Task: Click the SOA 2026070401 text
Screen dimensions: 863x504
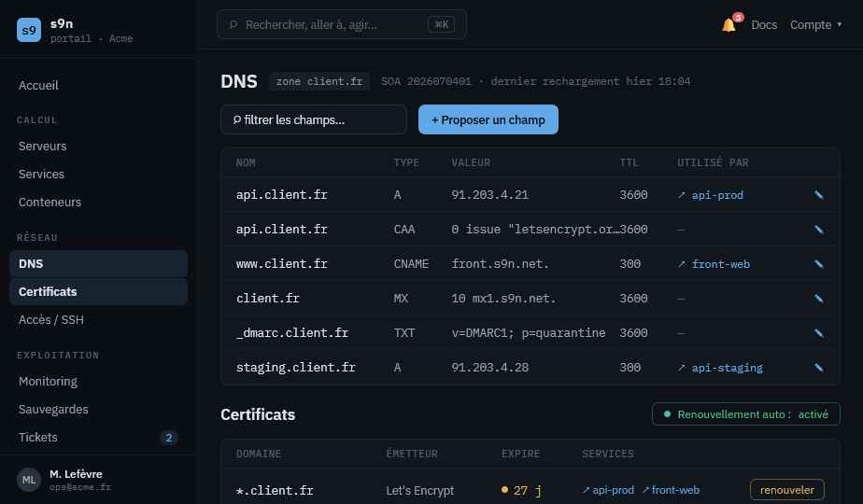Action: point(426,81)
